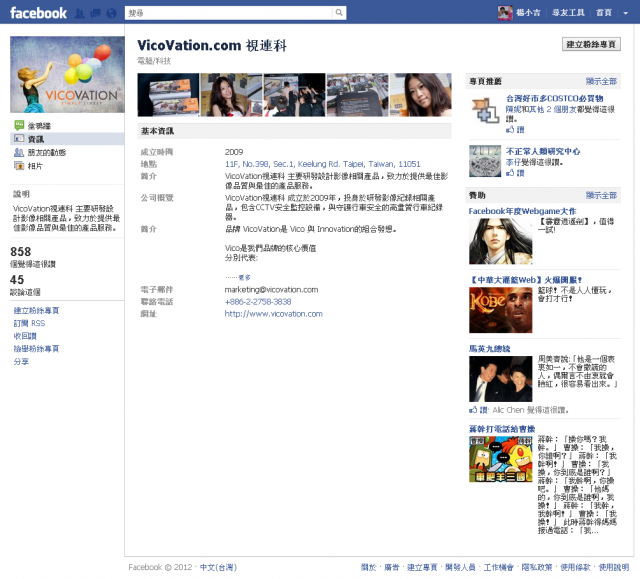Click the marketing@vicovation.com email text
This screenshot has width=640, height=579.
[x=271, y=290]
